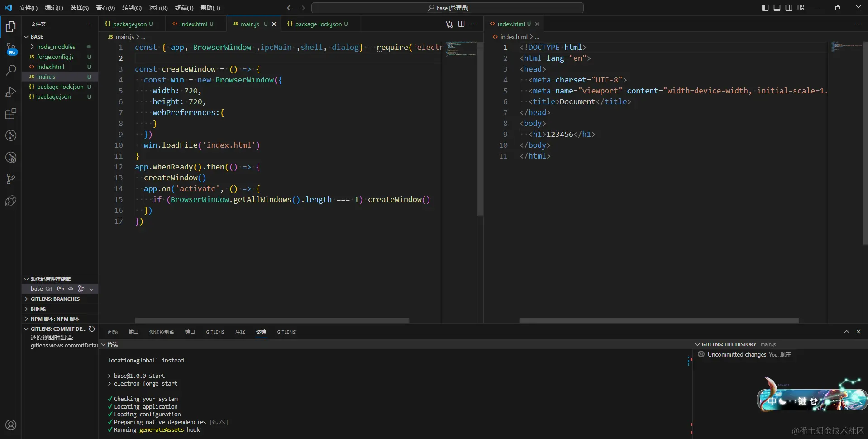The image size is (868, 439).
Task: Select index.html in file explorer
Action: [x=60, y=67]
